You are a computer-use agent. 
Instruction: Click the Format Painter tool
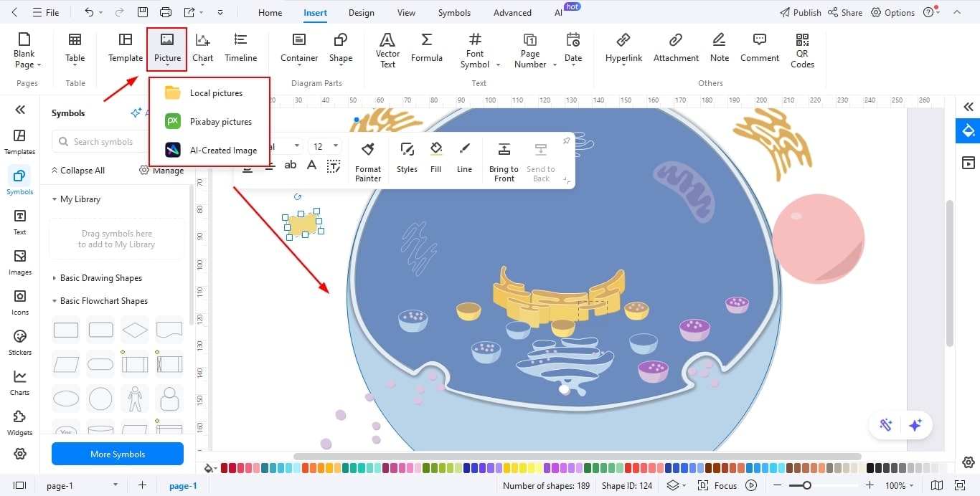click(368, 161)
